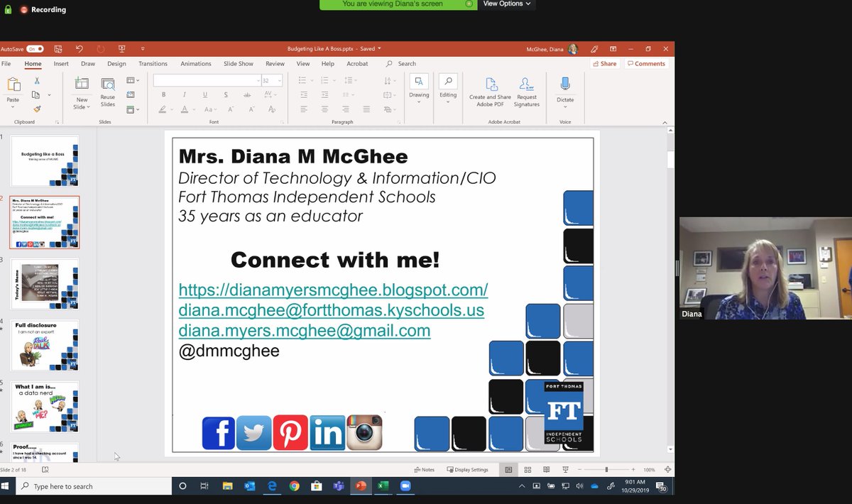Open Zoom app in the taskbar
The height and width of the screenshot is (504, 852).
point(405,486)
